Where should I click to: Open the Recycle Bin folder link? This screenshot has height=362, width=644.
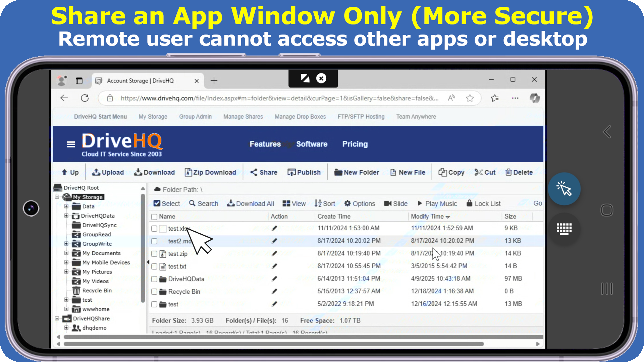click(x=184, y=292)
